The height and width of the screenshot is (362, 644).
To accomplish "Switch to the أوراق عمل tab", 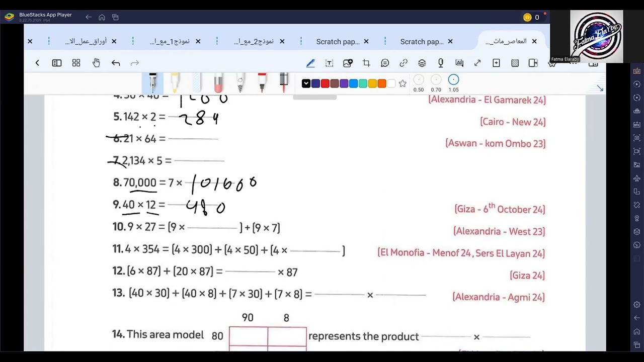I will (86, 41).
